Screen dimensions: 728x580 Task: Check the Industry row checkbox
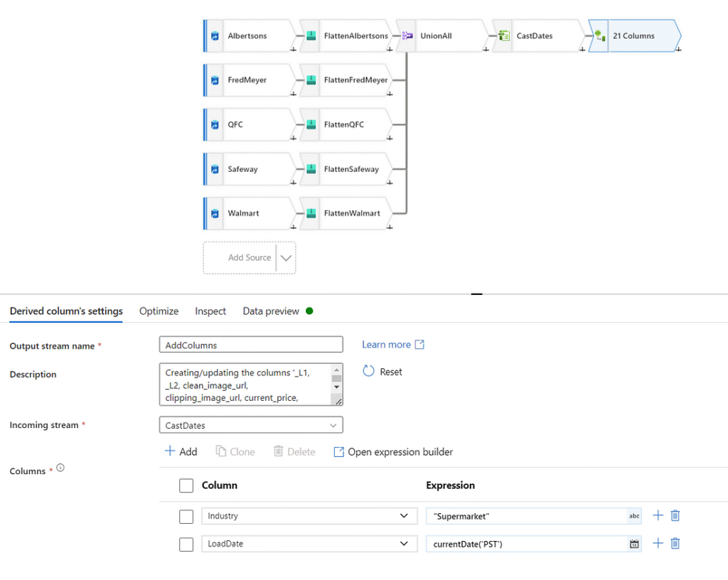click(x=186, y=517)
